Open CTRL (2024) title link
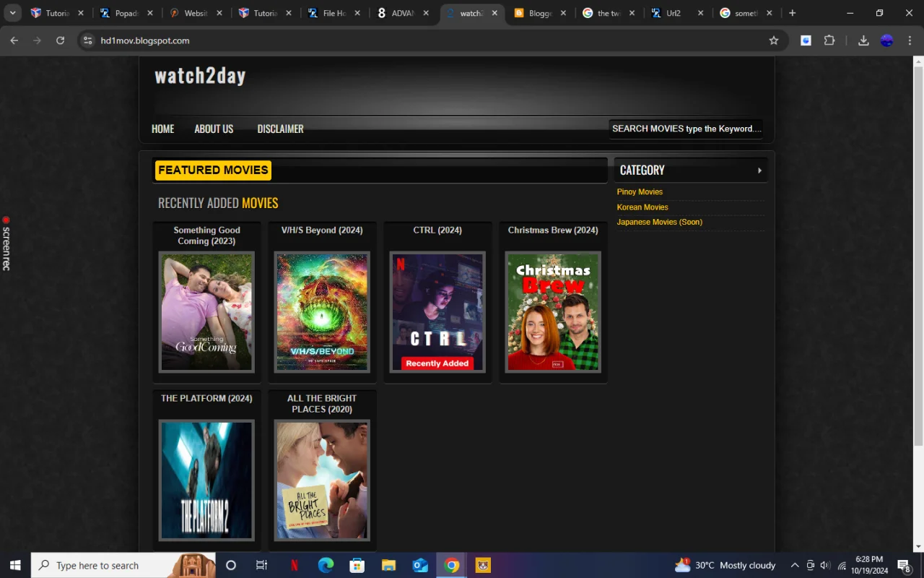Screen dimensions: 924x578 pyautogui.click(x=437, y=230)
